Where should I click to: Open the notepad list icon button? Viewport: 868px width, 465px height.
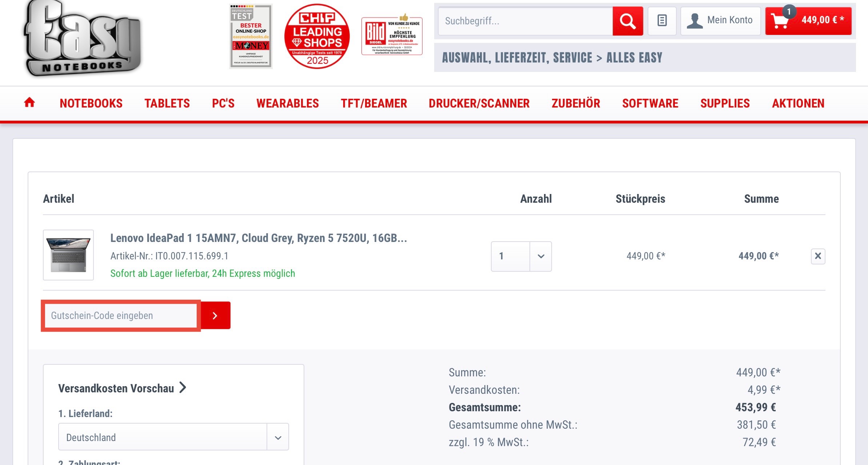[662, 21]
